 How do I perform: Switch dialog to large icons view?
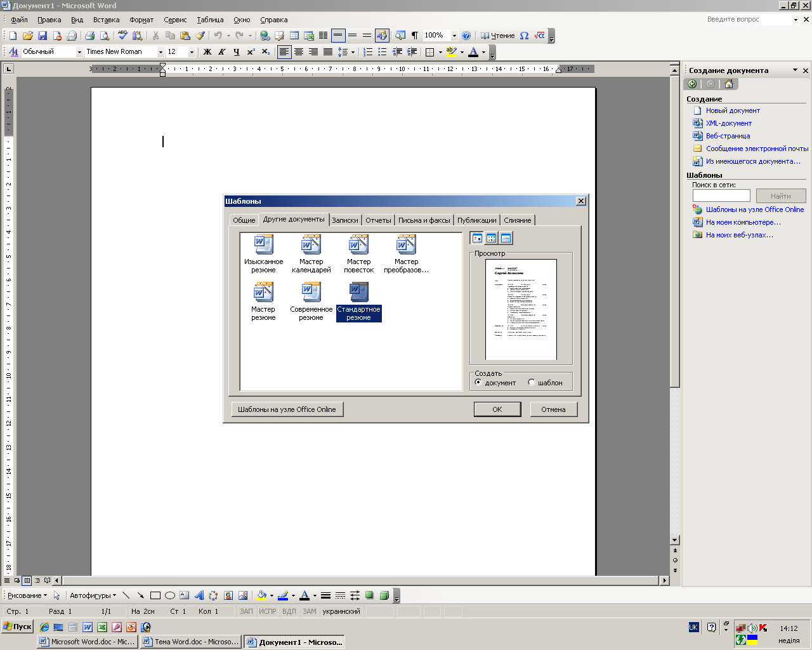477,238
